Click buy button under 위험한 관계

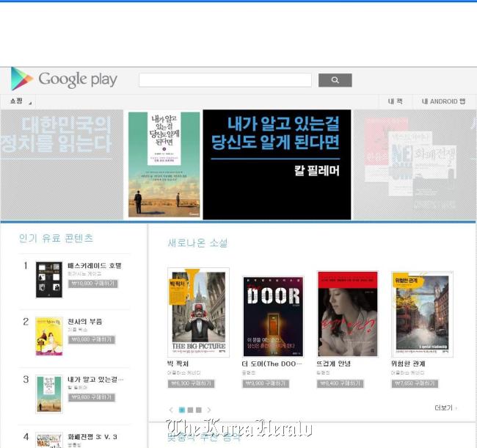click(415, 383)
